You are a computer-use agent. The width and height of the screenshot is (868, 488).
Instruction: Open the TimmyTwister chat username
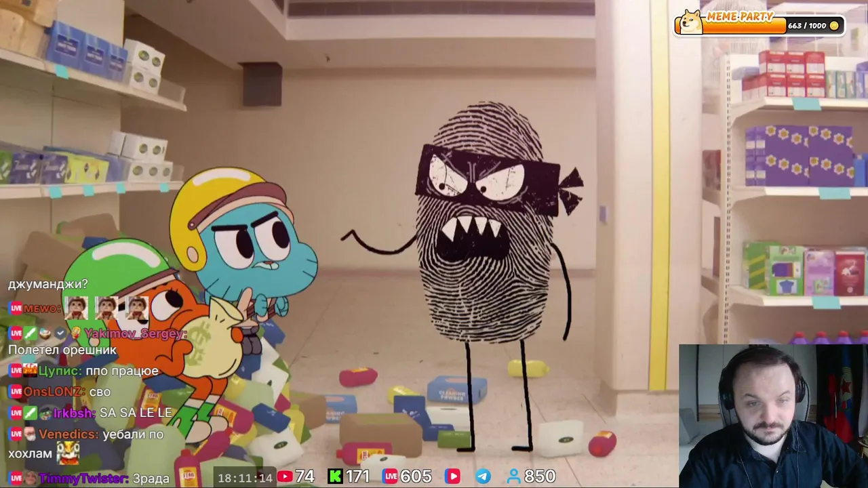click(84, 479)
